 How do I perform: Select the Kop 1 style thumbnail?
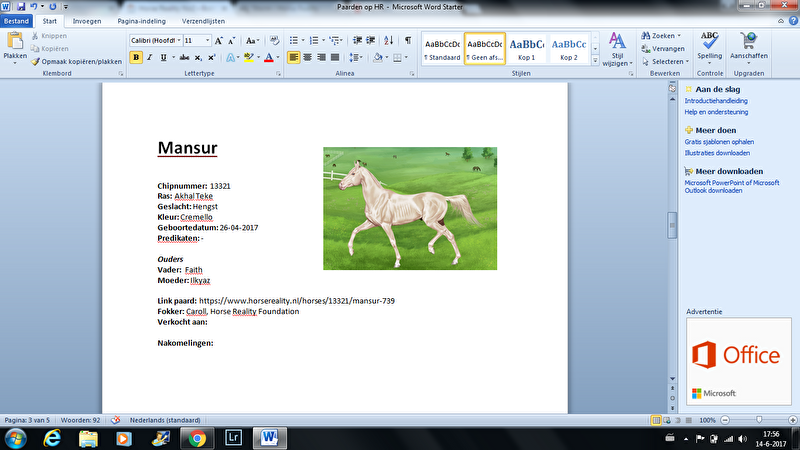point(527,48)
